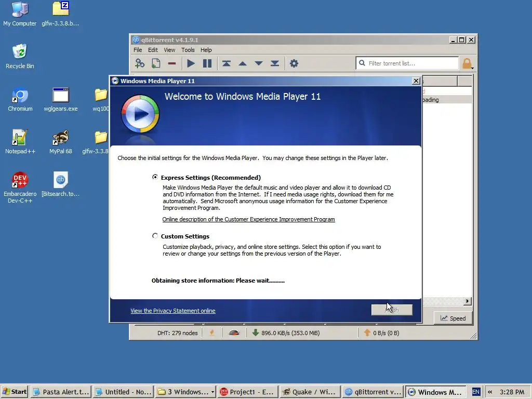The height and width of the screenshot is (399, 532).
Task: Expand hidden tray icons chevron
Action: tap(490, 392)
